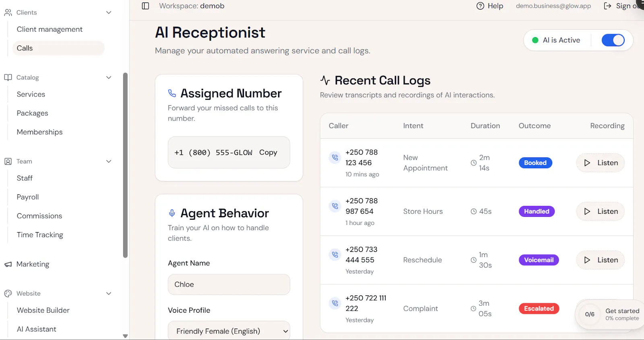The height and width of the screenshot is (340, 644).
Task: Collapse the Website section chevron
Action: click(109, 293)
